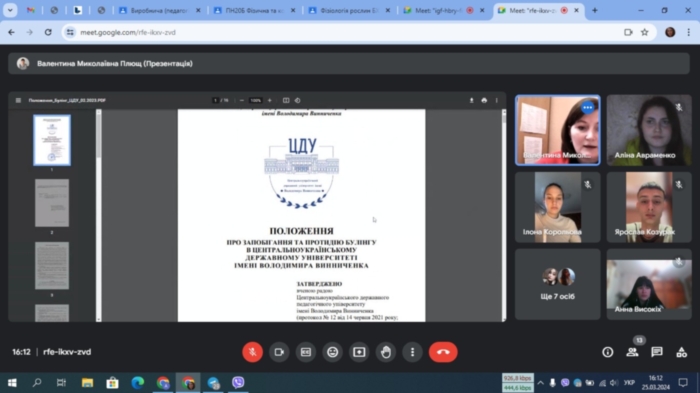The height and width of the screenshot is (393, 700).
Task: Open the Chrome three-dot menu
Action: 688,32
